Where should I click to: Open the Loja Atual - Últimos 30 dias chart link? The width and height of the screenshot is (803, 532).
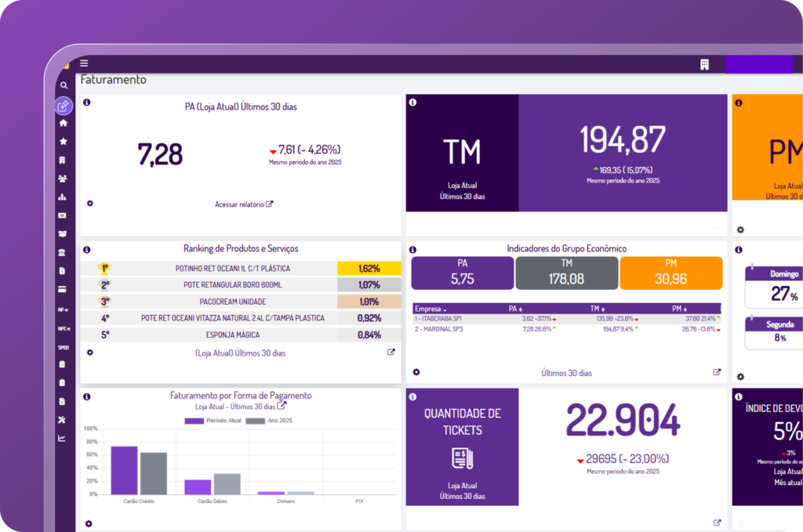click(x=241, y=407)
